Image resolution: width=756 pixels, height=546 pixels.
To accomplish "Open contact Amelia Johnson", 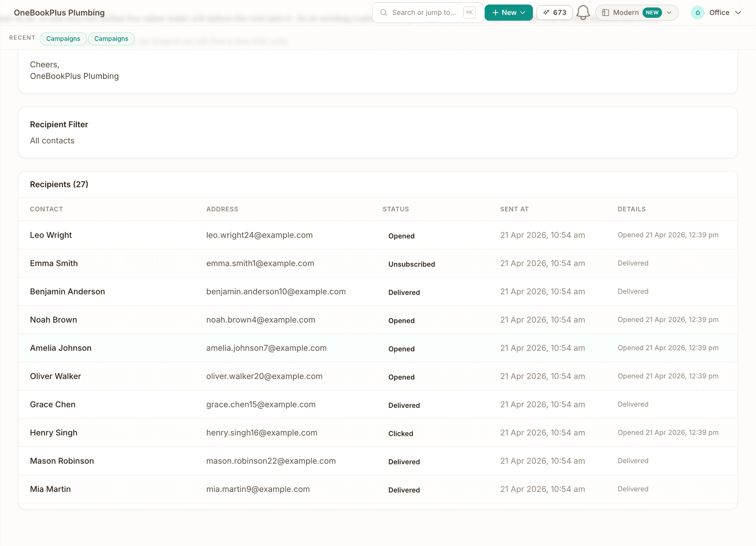I will click(x=61, y=348).
